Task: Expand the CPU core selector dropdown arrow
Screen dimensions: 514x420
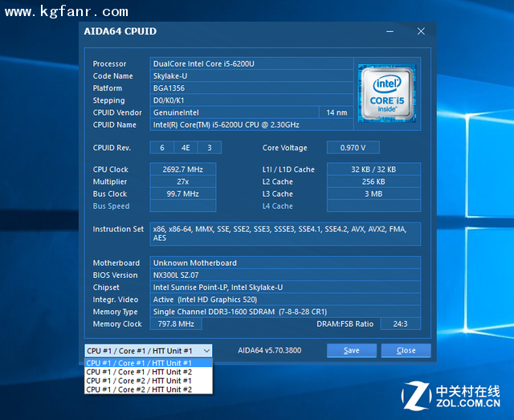Action: coord(206,351)
